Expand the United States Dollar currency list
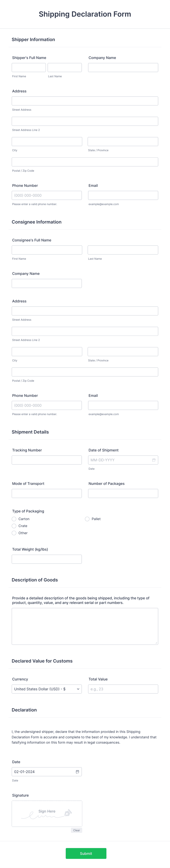Viewport: 170px width, 868px height. coord(47,689)
